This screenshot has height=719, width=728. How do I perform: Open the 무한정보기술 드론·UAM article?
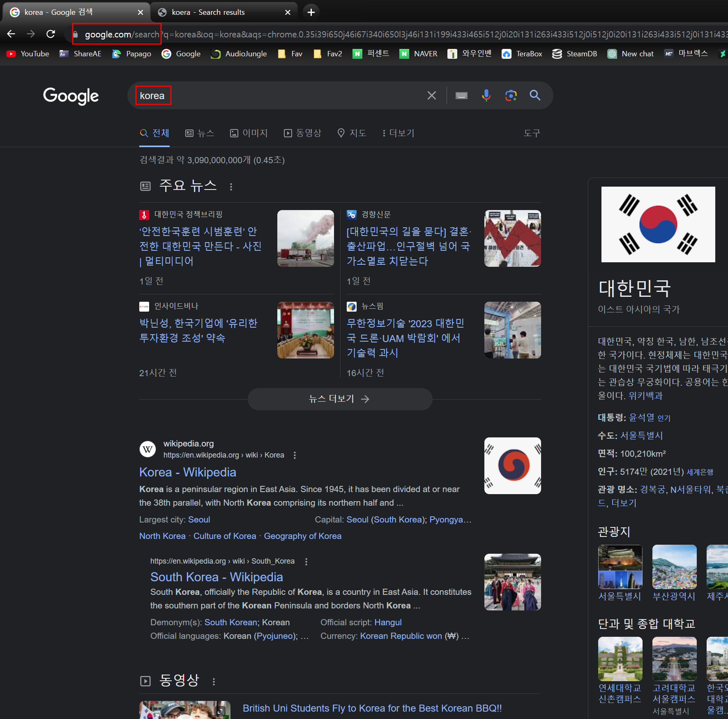coord(405,338)
